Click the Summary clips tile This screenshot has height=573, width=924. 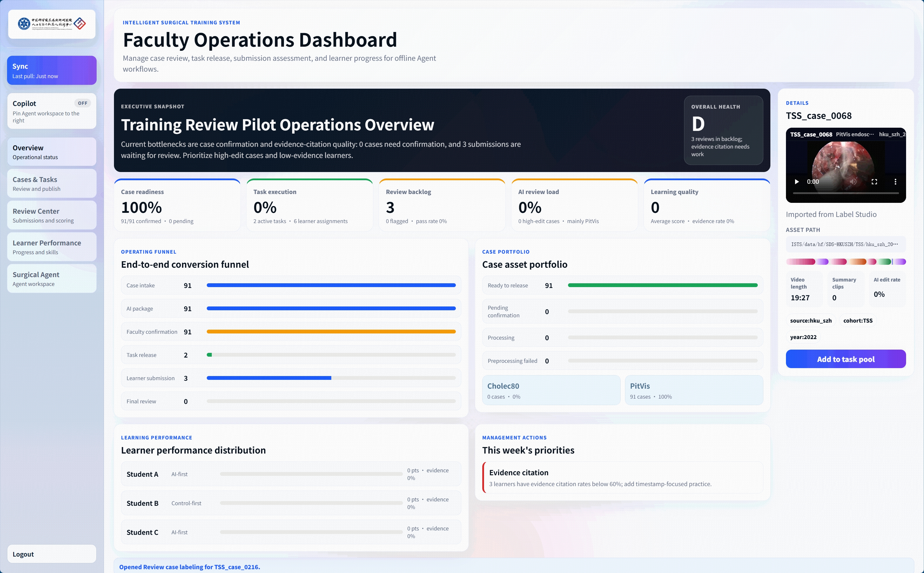pos(846,289)
